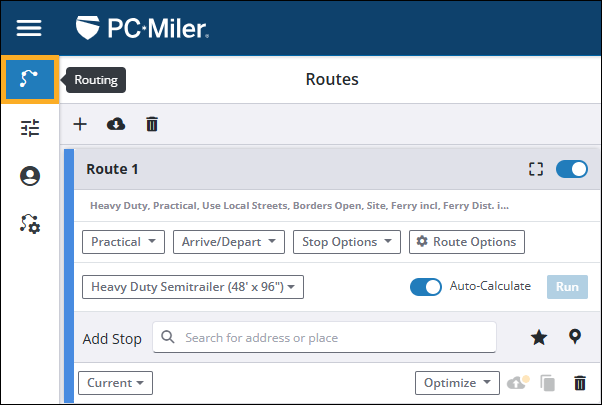
Task: Open the hamburger main menu
Action: tap(30, 28)
